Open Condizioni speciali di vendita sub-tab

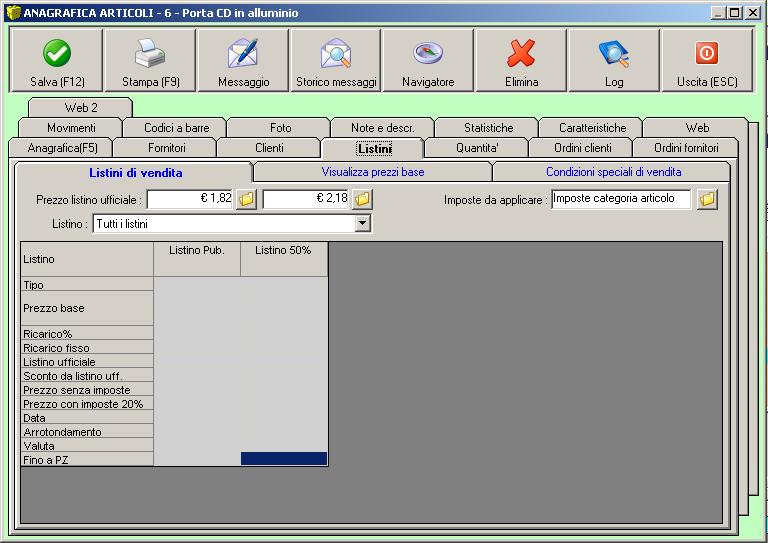click(613, 172)
